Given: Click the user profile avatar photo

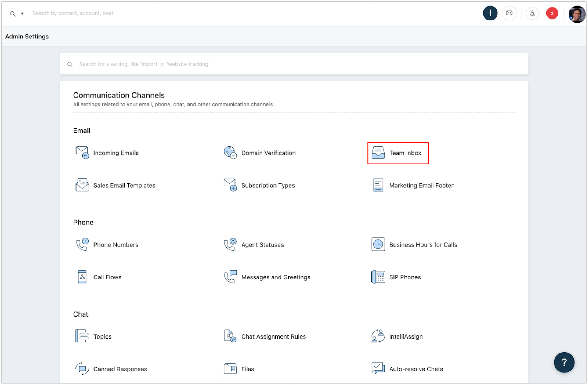Looking at the screenshot, I should coord(577,14).
